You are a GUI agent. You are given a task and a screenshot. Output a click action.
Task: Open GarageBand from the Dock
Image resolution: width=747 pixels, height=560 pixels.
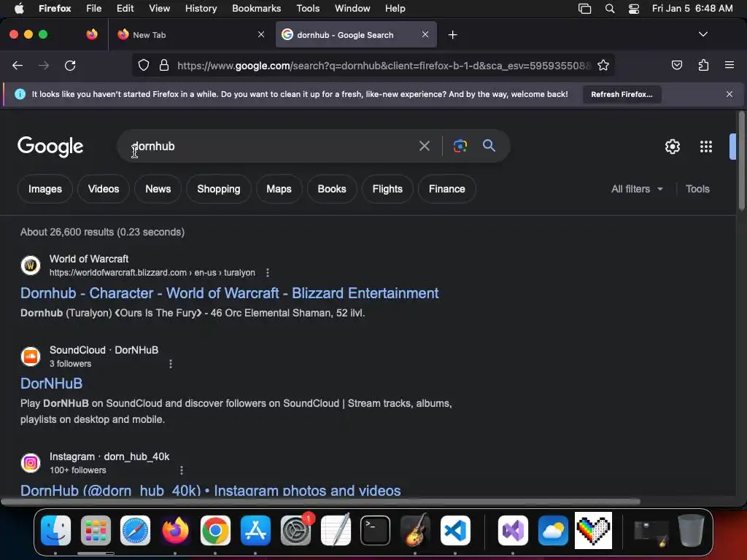point(415,530)
